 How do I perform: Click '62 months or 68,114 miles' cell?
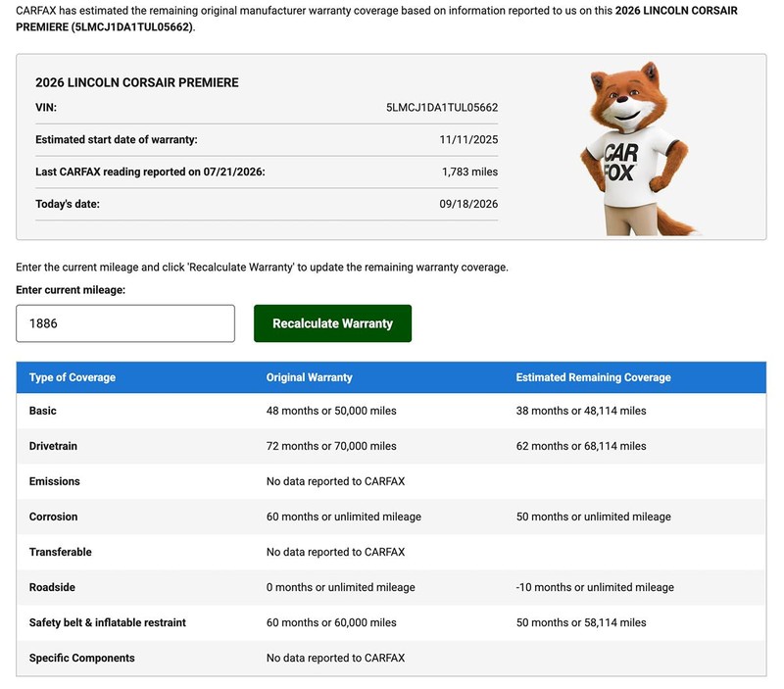581,446
